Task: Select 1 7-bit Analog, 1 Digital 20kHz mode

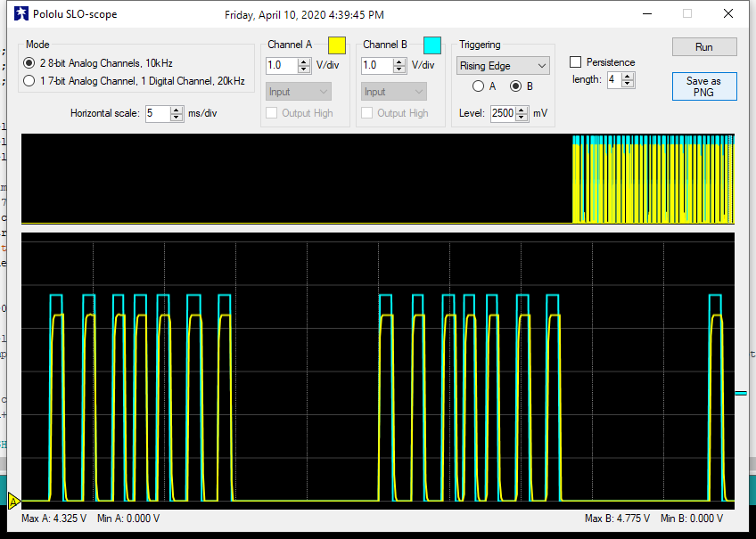Action: coord(134,81)
